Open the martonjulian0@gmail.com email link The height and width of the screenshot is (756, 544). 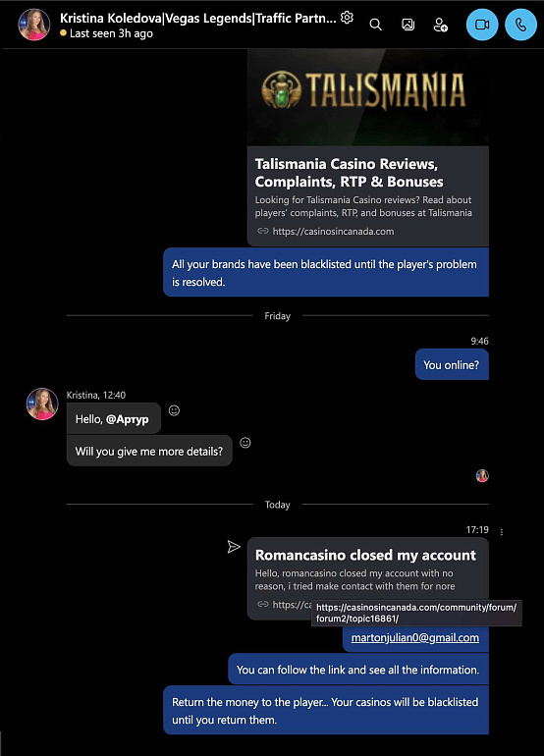(415, 638)
